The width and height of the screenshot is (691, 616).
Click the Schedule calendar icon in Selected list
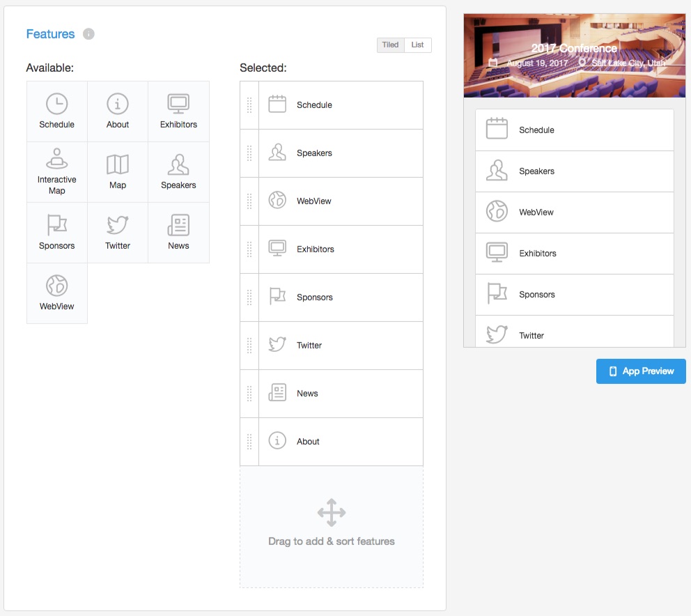(x=277, y=105)
